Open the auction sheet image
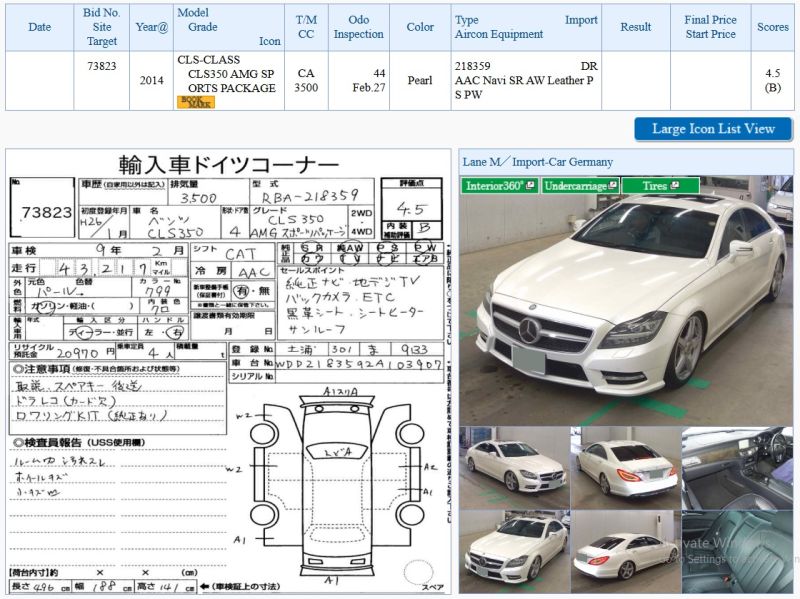800x599 pixels. click(x=228, y=371)
